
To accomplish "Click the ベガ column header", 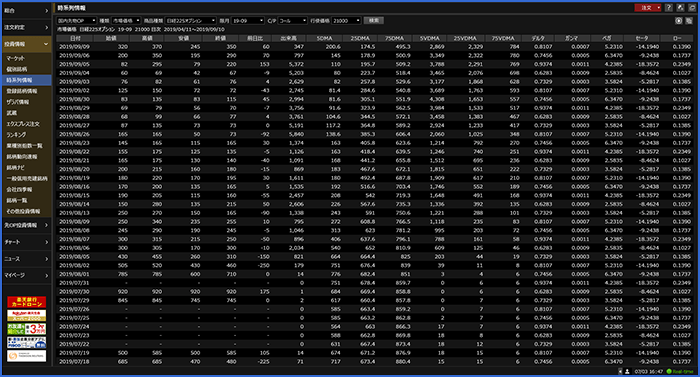I will click(x=607, y=38).
